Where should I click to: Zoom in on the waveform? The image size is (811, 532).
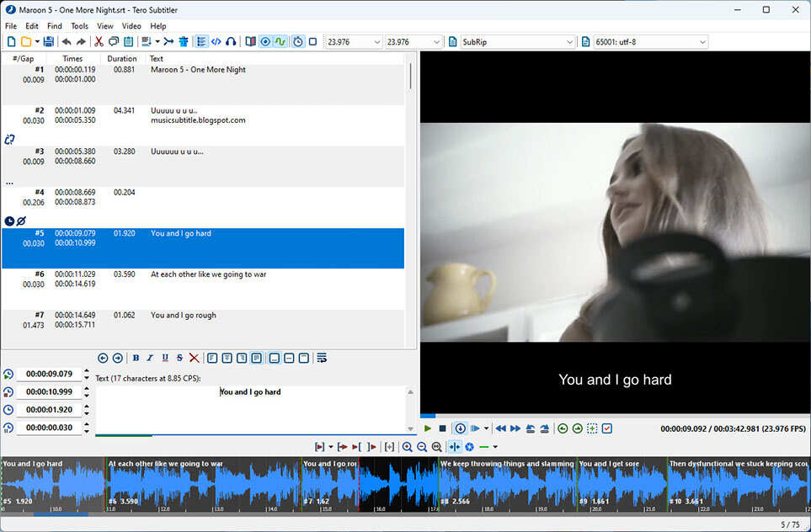(407, 447)
